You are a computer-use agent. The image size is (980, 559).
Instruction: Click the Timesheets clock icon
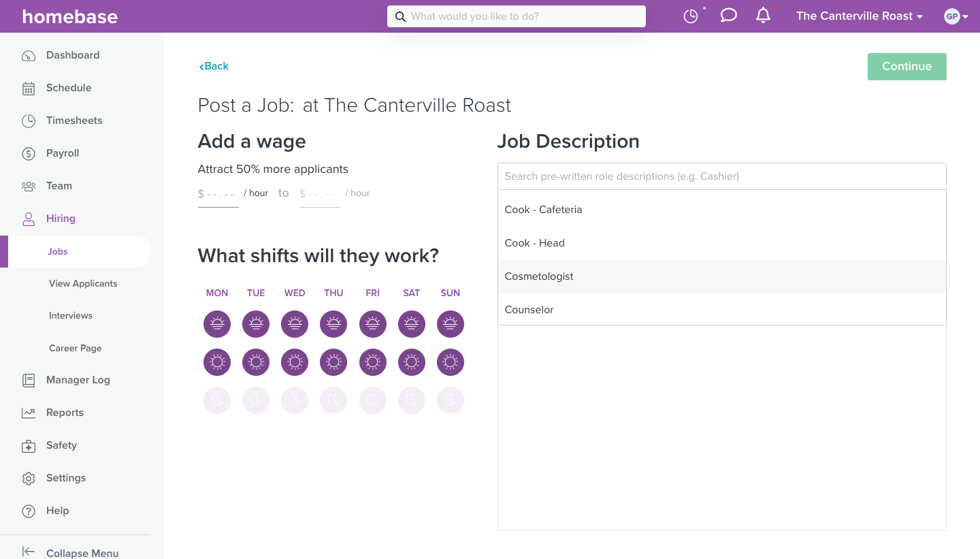click(29, 121)
